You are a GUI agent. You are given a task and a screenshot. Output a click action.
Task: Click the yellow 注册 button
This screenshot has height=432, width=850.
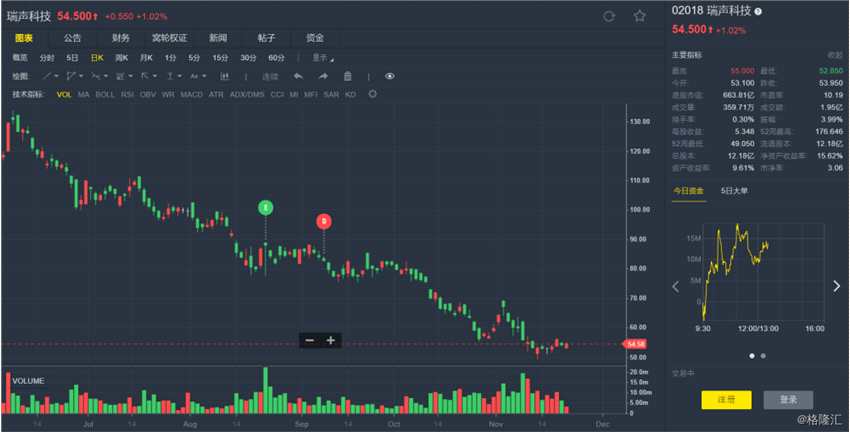click(x=726, y=399)
